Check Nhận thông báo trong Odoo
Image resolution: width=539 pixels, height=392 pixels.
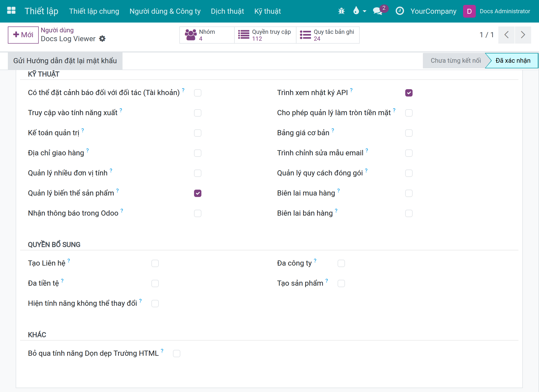click(198, 213)
